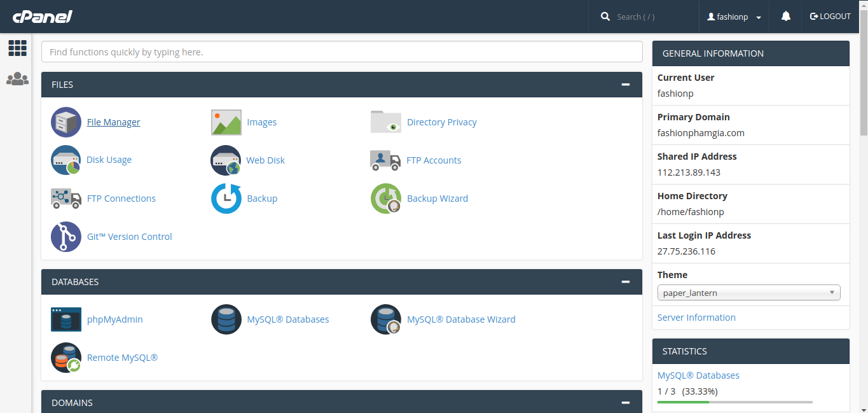Launch the Backup Wizard icon
This screenshot has height=413, width=868.
(386, 199)
